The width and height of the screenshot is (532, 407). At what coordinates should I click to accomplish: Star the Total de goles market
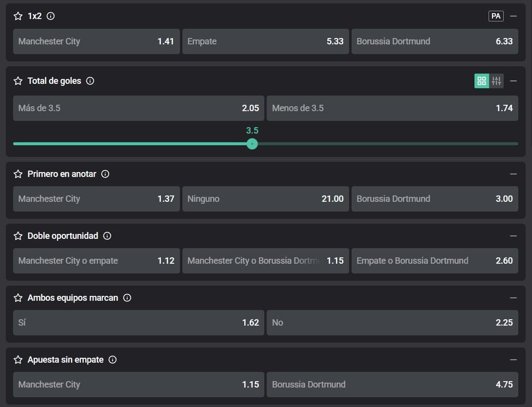[x=18, y=81]
